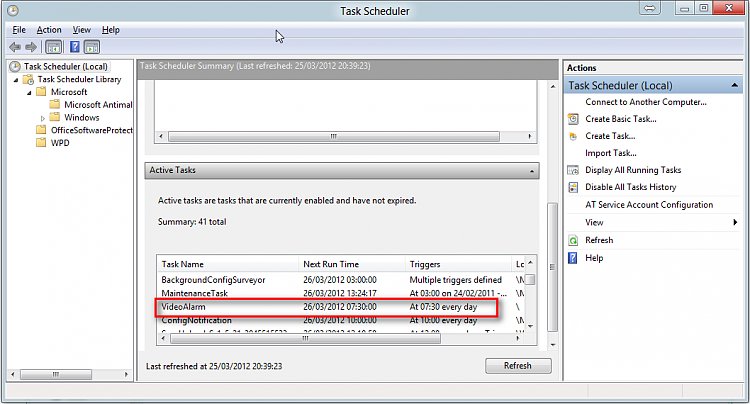750x404 pixels.
Task: Click the Windows folder icon in tree
Action: (x=55, y=117)
